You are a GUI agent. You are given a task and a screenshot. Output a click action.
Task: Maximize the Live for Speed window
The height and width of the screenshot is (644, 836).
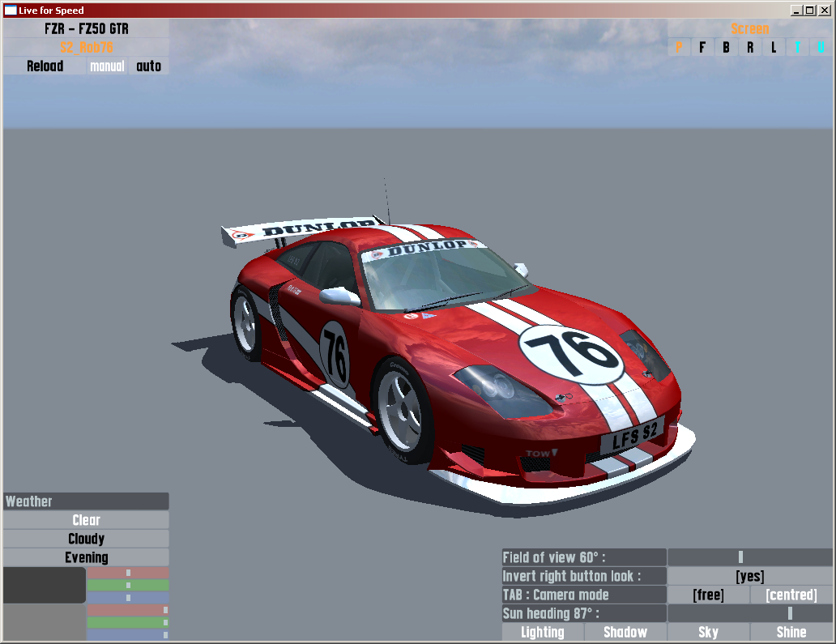pyautogui.click(x=810, y=11)
